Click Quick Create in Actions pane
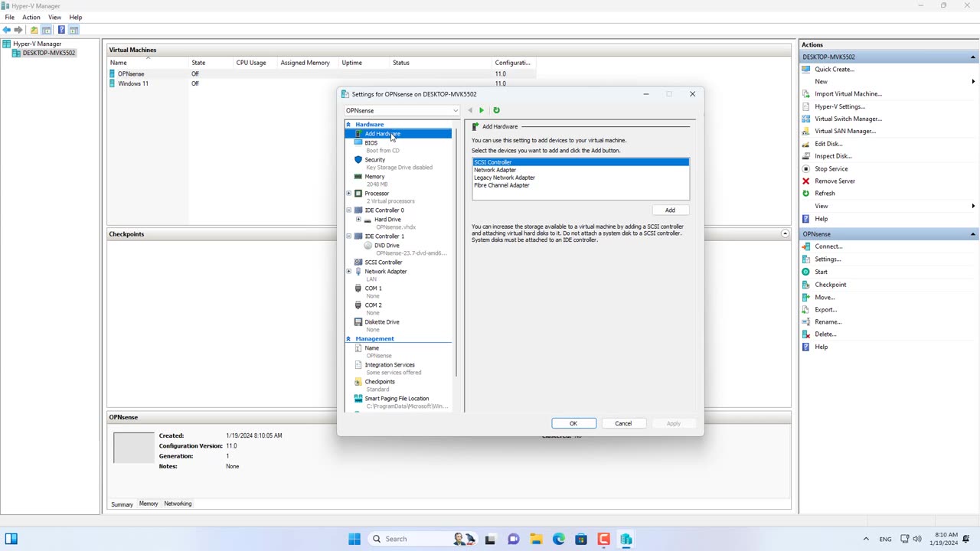 pos(835,69)
